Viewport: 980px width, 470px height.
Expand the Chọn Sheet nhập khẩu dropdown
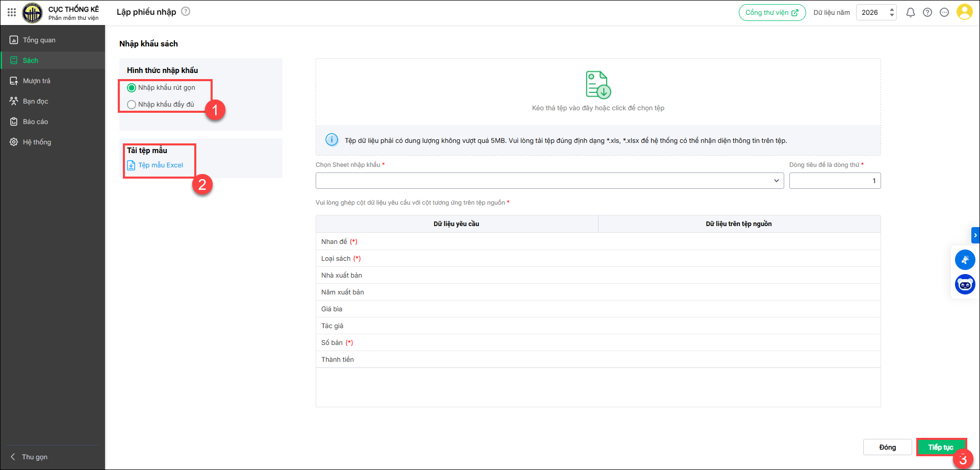pyautogui.click(x=549, y=181)
